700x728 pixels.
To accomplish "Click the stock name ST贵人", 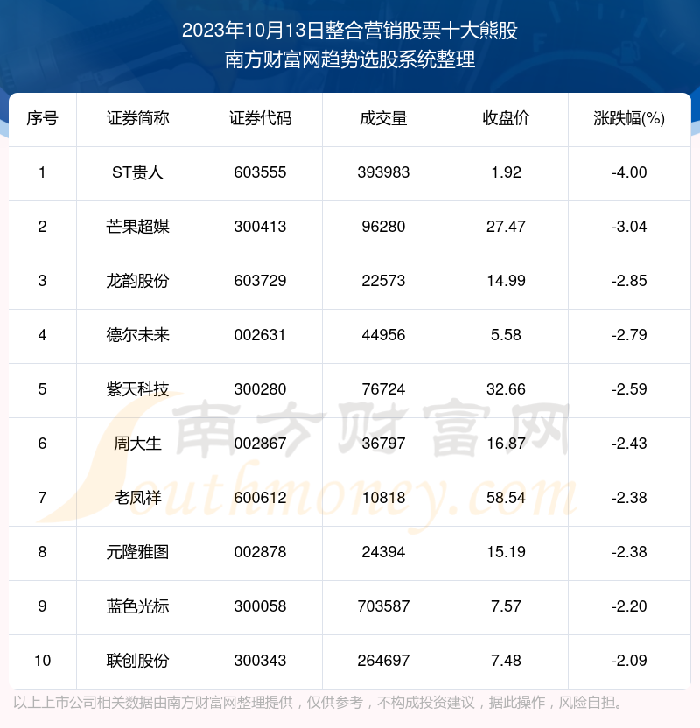I will coord(138,172).
